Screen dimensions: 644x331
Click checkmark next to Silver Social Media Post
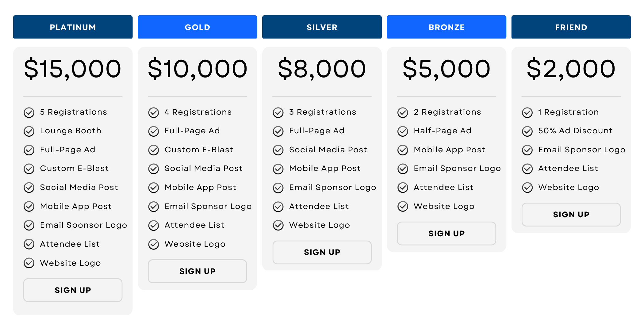click(x=278, y=150)
